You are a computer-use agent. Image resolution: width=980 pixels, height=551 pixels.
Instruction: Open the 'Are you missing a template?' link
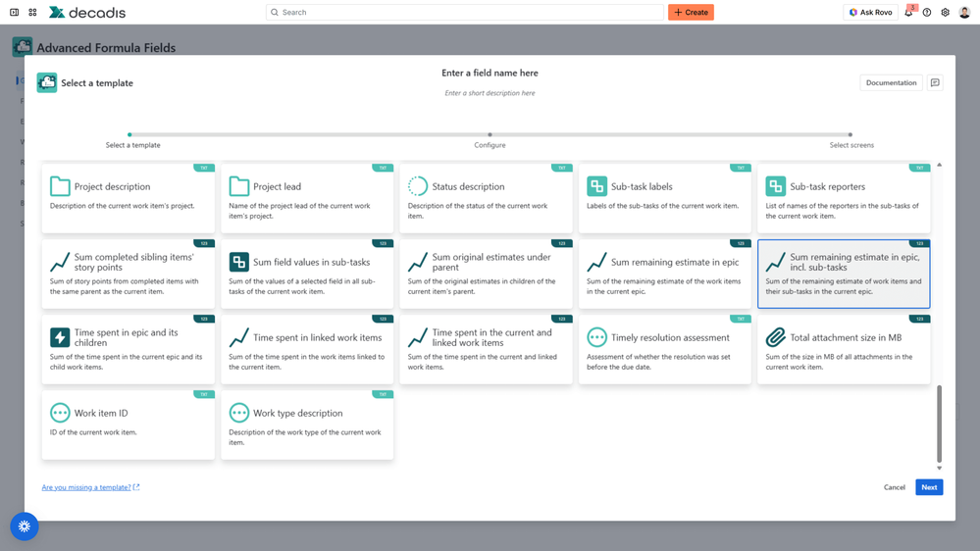(90, 487)
